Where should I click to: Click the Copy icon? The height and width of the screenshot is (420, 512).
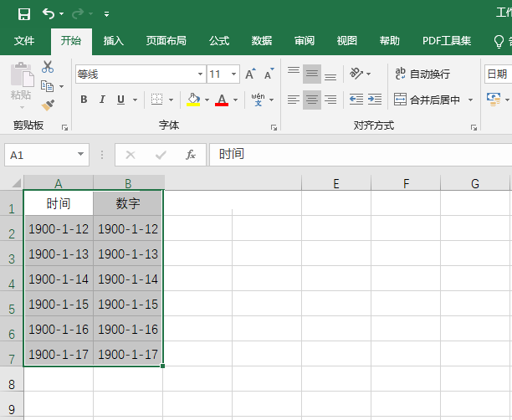tap(48, 86)
